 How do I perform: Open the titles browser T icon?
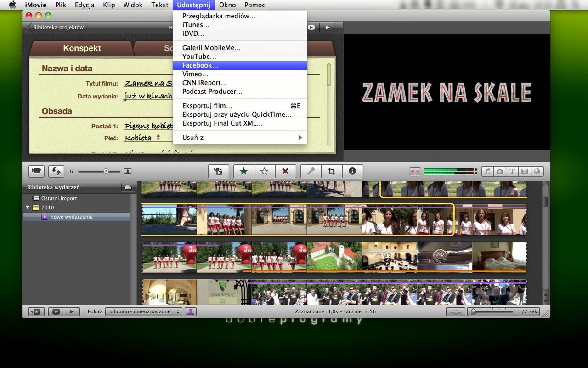point(512,171)
